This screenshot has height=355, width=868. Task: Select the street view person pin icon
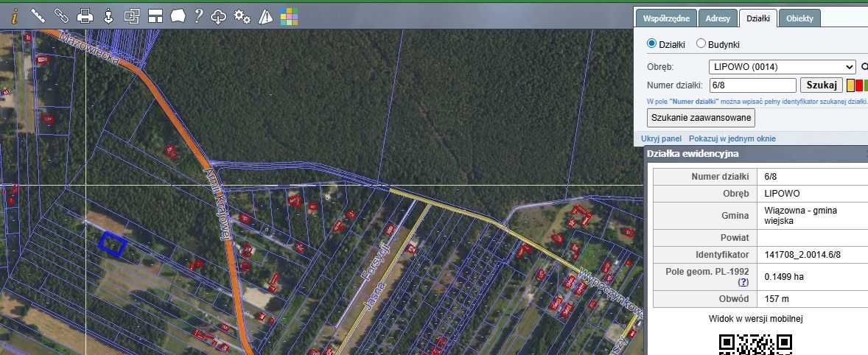(x=108, y=17)
